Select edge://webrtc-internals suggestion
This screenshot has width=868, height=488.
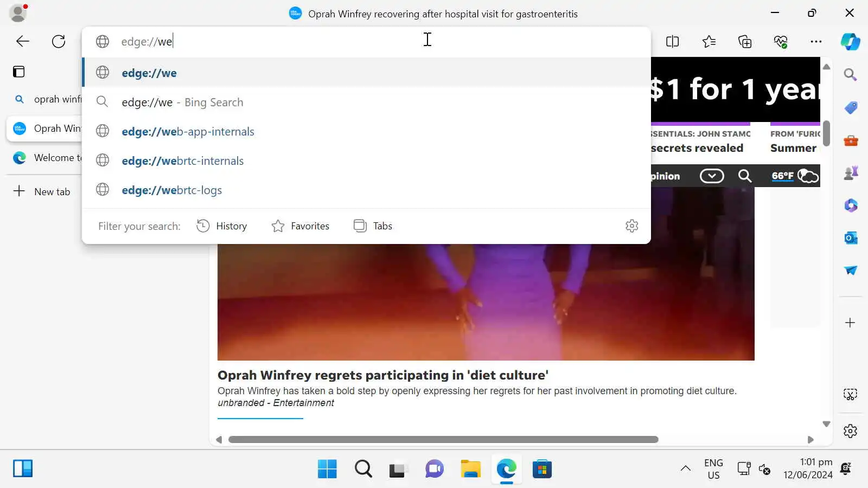pyautogui.click(x=367, y=160)
